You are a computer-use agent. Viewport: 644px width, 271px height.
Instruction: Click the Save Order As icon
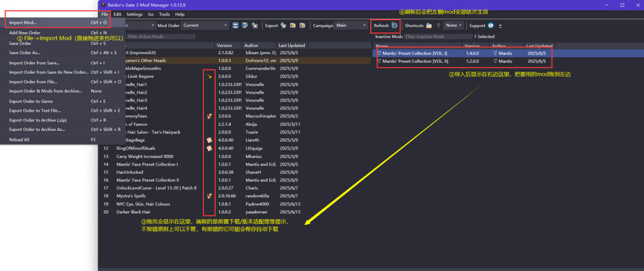pos(245,26)
